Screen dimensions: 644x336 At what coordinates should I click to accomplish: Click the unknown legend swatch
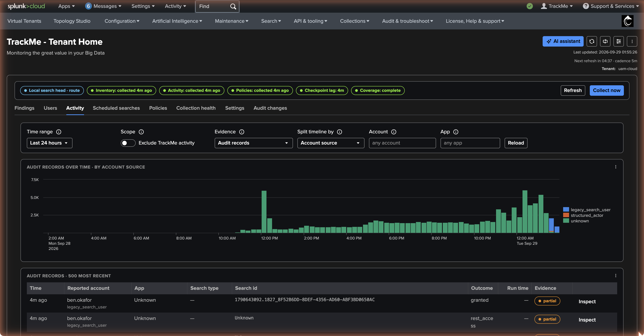tap(566, 221)
